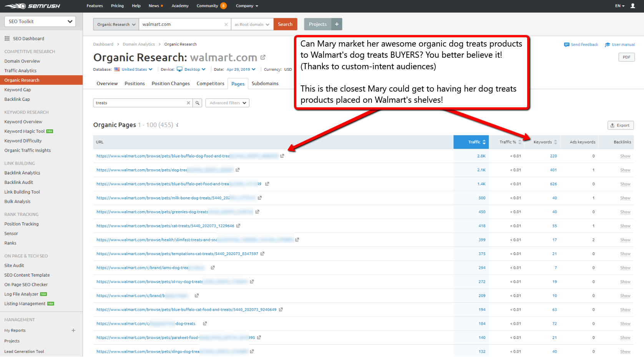
Task: Clear the walmart.com domain field
Action: [226, 24]
